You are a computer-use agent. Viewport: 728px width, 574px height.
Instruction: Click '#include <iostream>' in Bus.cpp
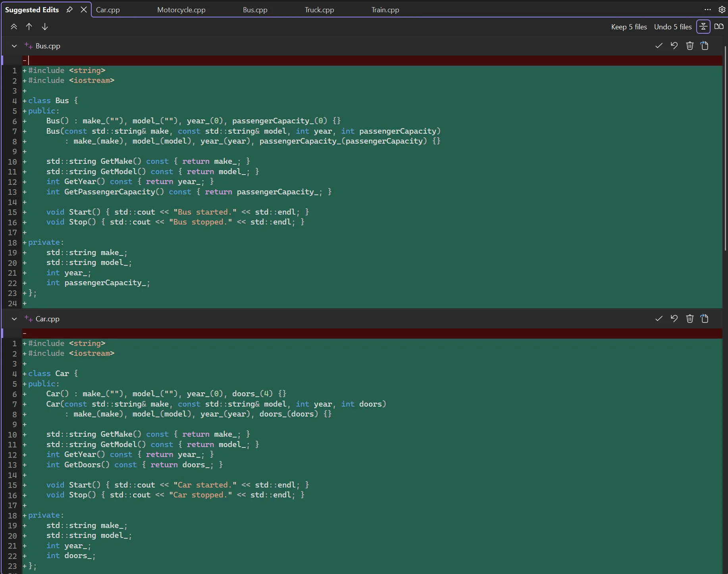(71, 81)
